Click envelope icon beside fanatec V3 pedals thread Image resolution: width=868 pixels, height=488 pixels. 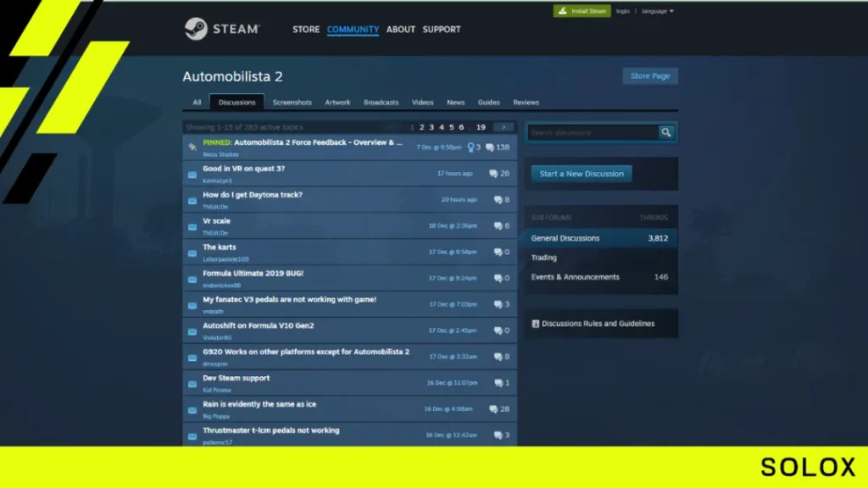(x=192, y=305)
